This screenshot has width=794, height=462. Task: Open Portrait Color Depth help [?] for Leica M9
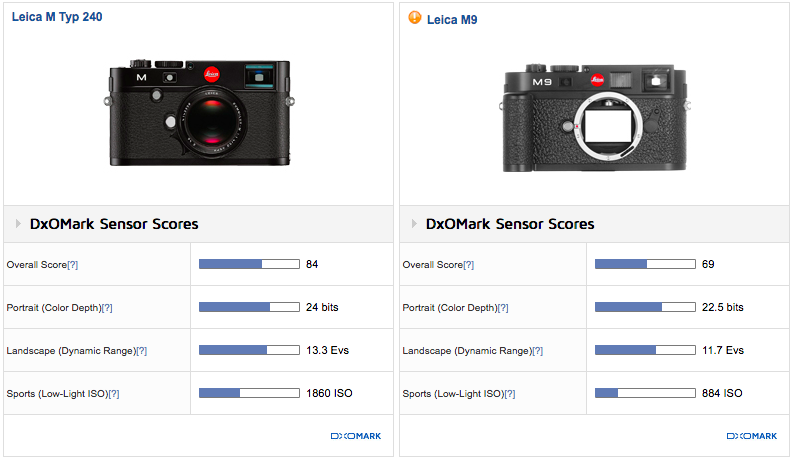click(503, 308)
